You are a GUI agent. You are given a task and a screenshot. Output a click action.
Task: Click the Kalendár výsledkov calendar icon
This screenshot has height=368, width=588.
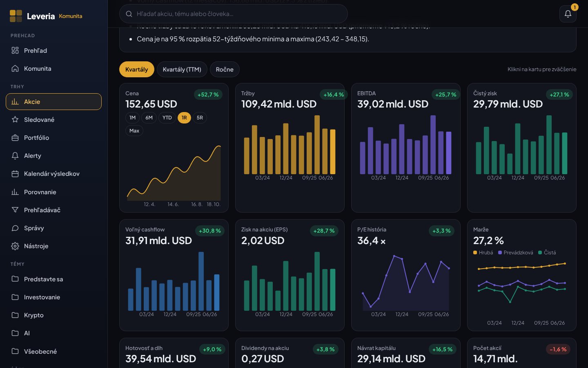15,174
